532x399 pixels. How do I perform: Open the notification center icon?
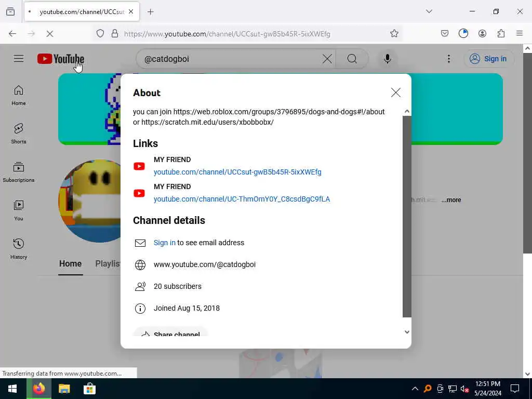pos(515,389)
